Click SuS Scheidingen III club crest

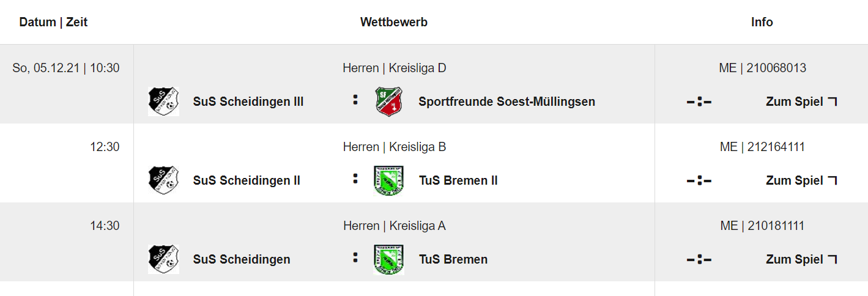[x=163, y=102]
